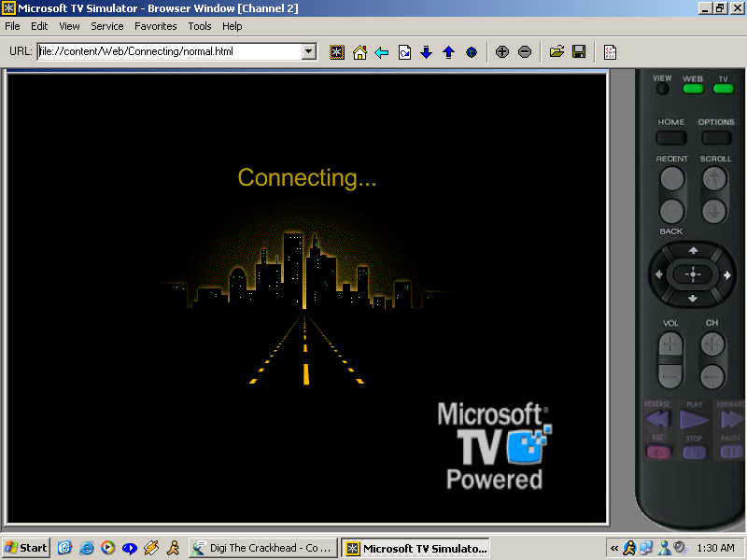This screenshot has width=747, height=560.
Task: Expand hidden system tray icons chevron
Action: point(614,548)
